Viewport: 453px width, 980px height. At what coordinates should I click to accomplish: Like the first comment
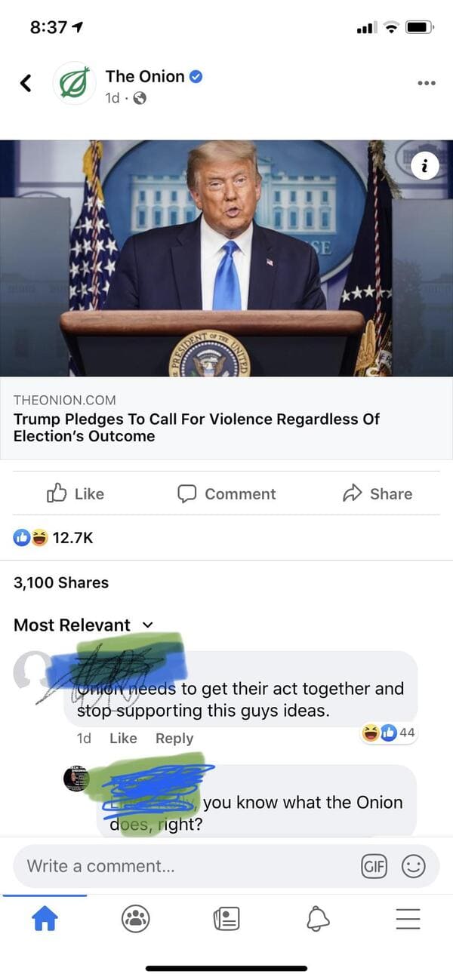pyautogui.click(x=123, y=739)
